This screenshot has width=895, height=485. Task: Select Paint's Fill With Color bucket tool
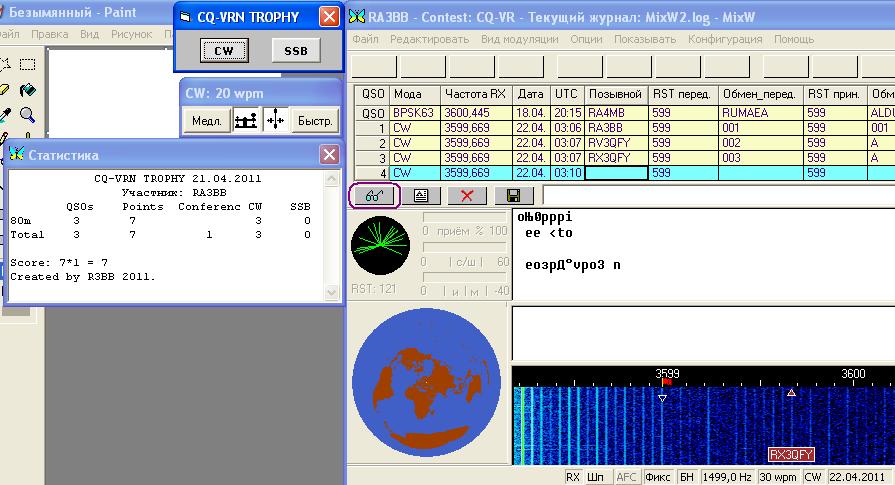click(27, 90)
